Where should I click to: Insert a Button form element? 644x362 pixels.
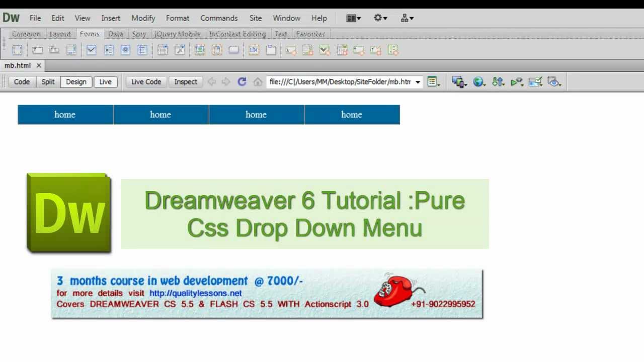(234, 50)
